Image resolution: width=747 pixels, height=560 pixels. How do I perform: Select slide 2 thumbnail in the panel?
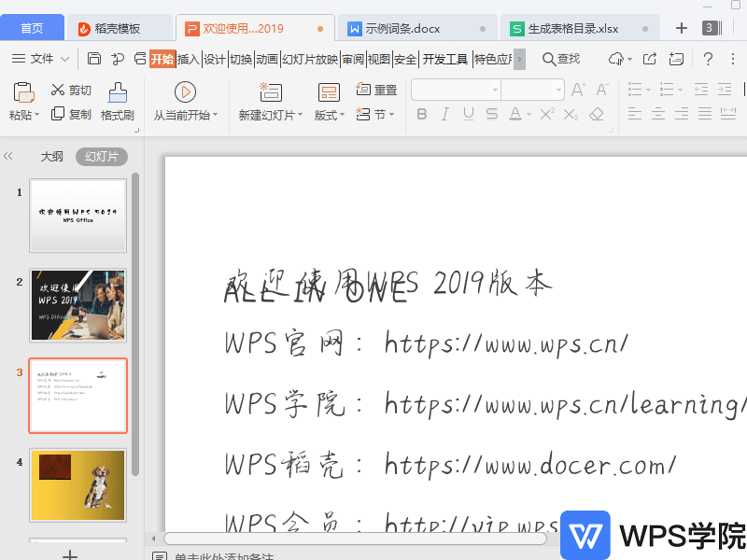click(78, 305)
